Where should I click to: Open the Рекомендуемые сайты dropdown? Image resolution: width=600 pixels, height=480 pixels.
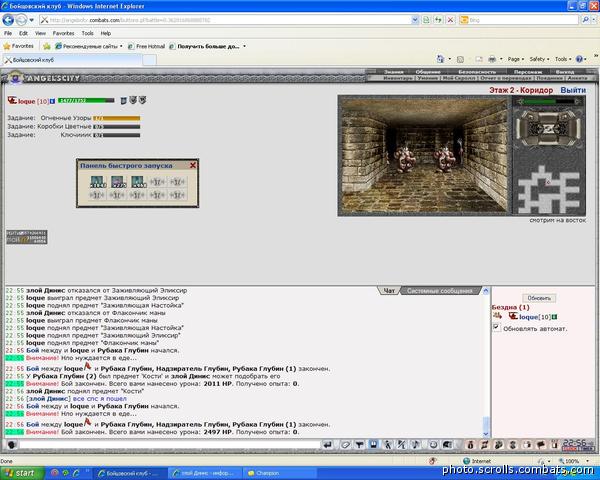[89, 46]
